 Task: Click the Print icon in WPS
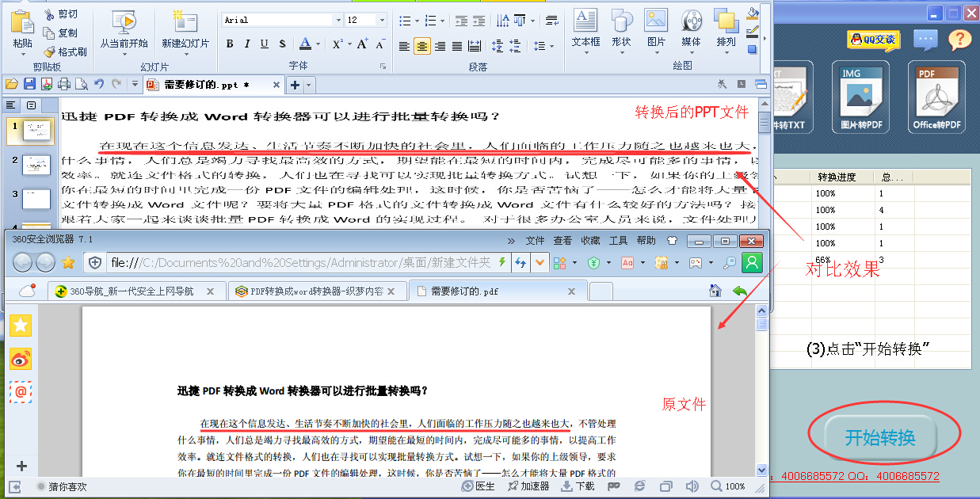[x=64, y=84]
